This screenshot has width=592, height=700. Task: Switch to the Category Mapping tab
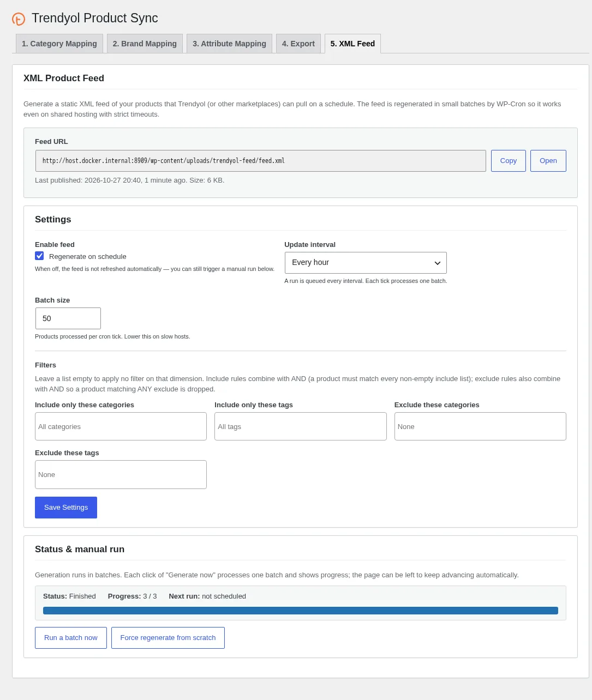pos(59,44)
